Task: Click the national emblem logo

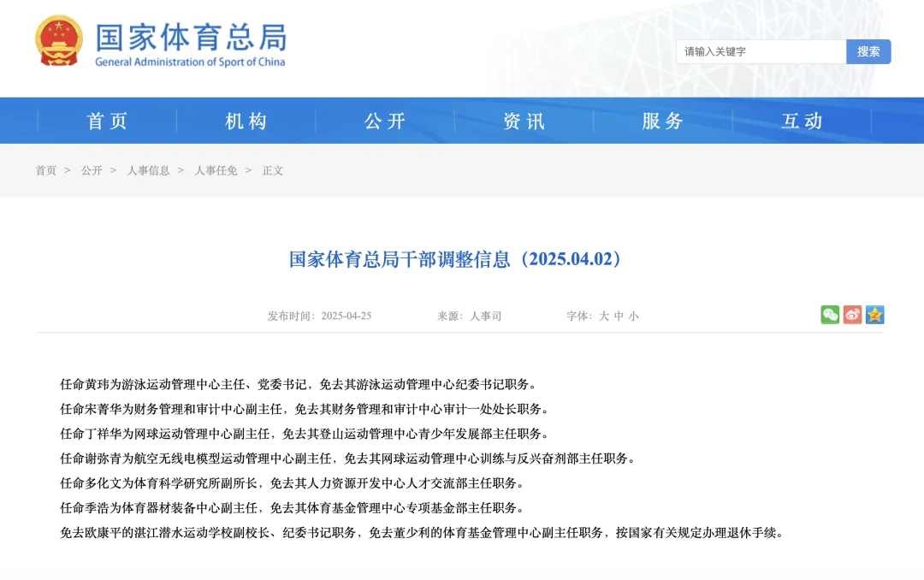Action: pos(57,43)
